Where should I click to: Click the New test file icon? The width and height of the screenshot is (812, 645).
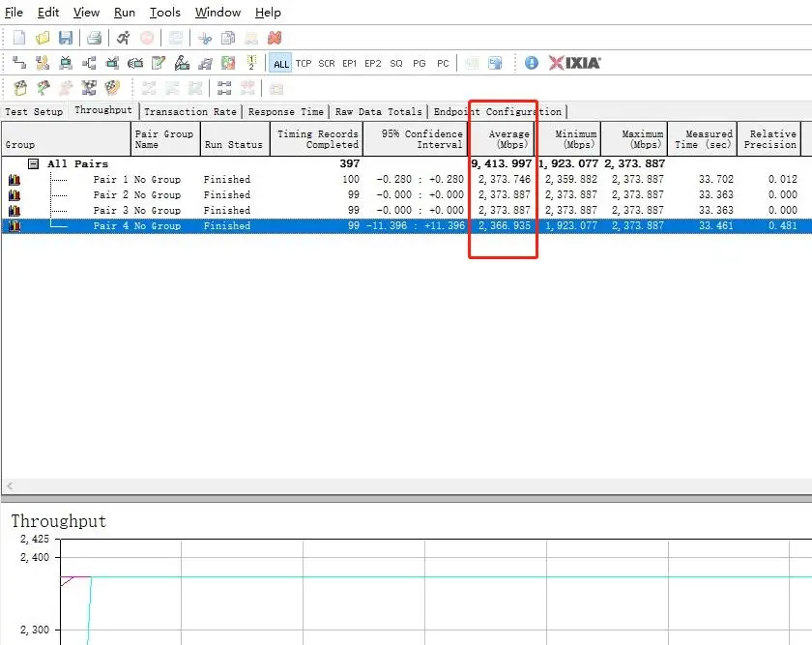(18, 38)
